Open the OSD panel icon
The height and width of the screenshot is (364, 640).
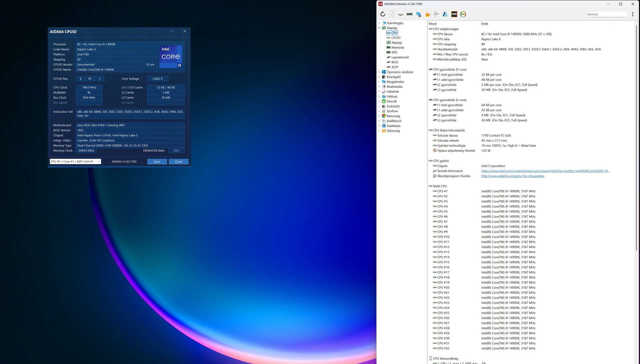(x=454, y=14)
